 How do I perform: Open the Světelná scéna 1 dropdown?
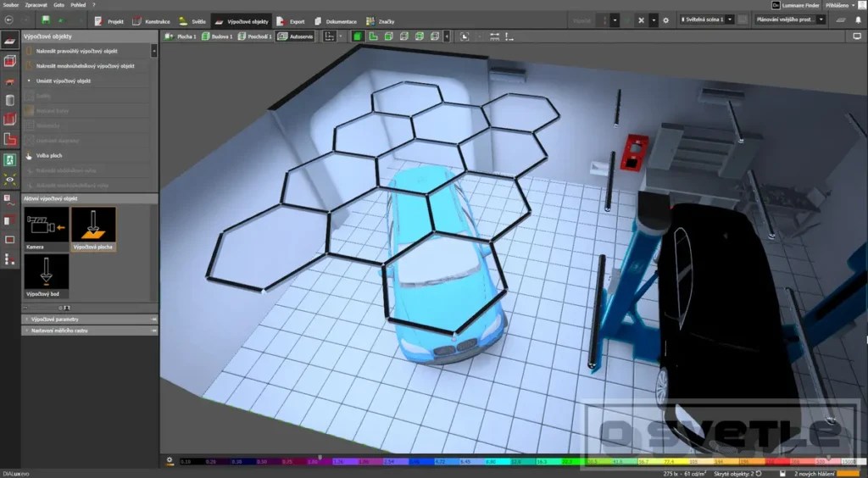(x=706, y=19)
